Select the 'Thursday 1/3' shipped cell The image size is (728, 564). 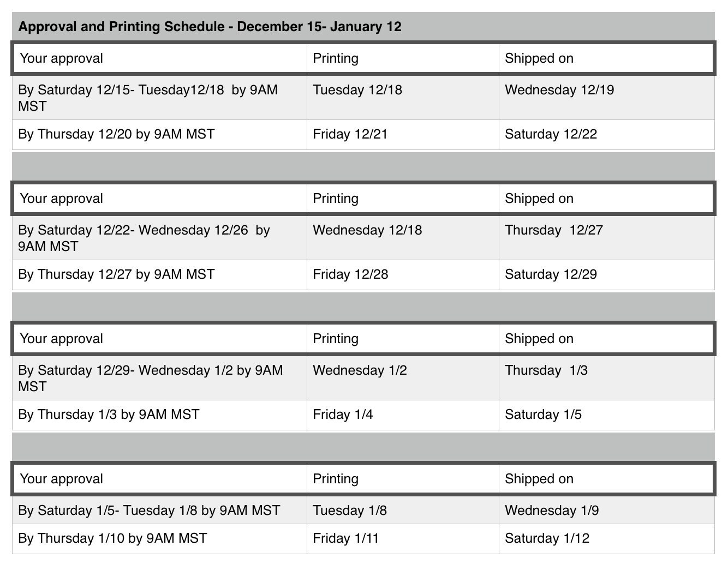606,378
